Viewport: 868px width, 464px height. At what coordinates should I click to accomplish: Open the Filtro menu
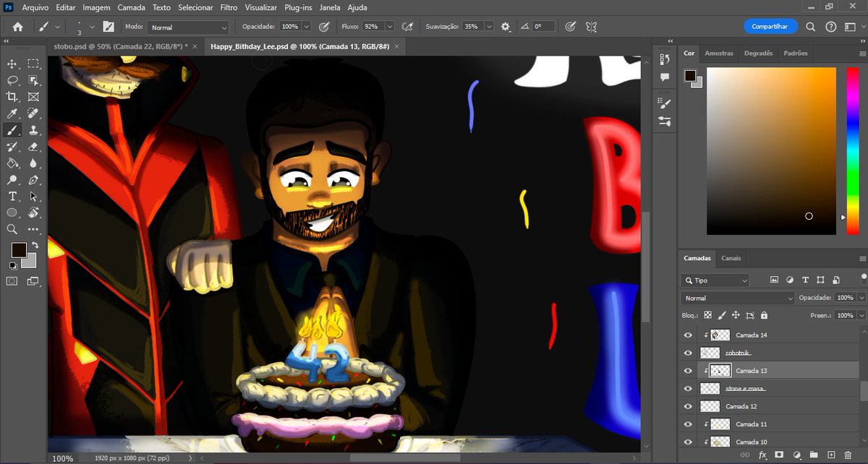tap(229, 7)
